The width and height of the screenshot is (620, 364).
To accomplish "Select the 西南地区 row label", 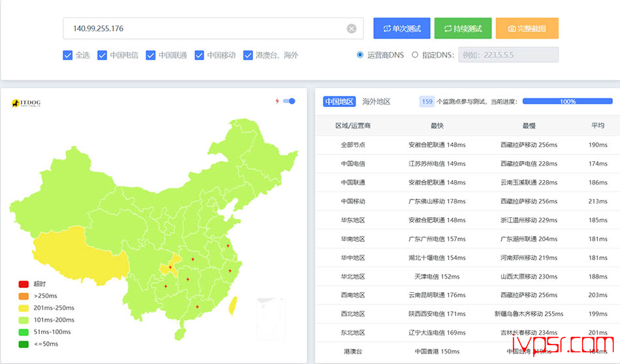I will 352,295.
